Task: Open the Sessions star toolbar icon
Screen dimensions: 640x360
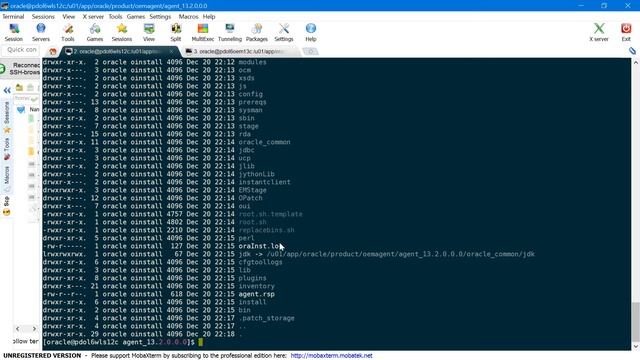Action: 122,32
